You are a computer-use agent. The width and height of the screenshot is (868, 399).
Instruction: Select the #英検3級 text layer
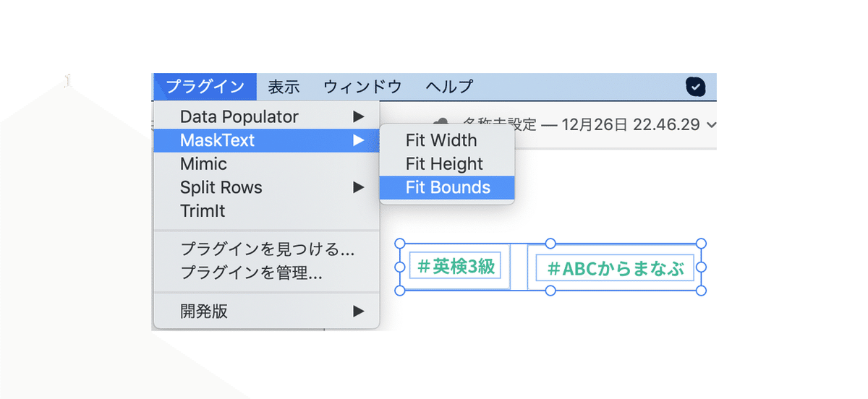[x=456, y=267]
